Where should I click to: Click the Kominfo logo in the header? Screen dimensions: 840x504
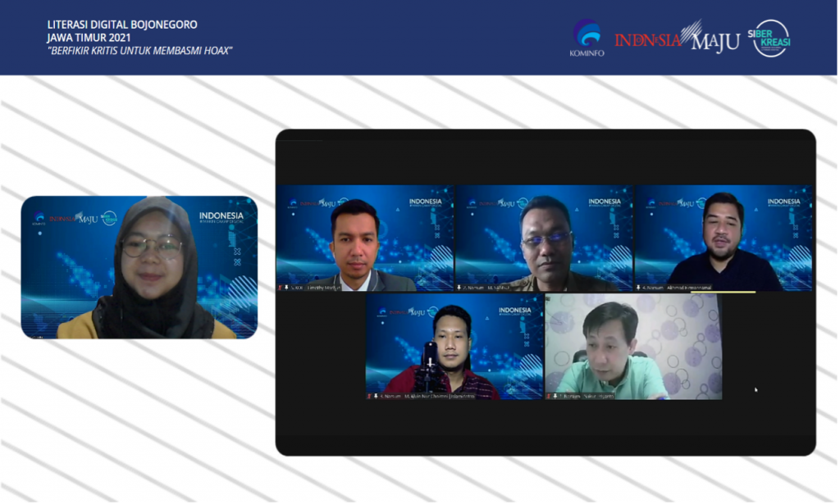click(586, 38)
